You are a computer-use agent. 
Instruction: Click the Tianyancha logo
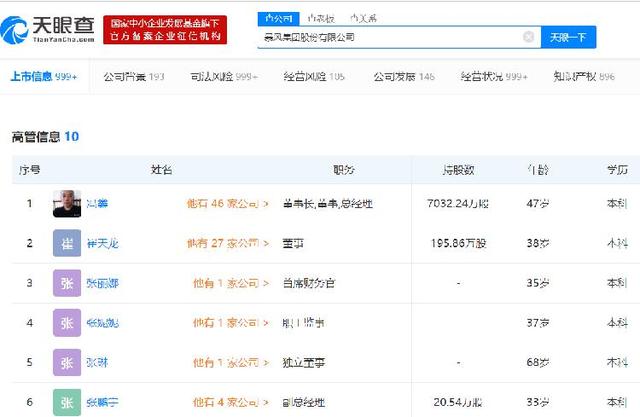(x=47, y=30)
